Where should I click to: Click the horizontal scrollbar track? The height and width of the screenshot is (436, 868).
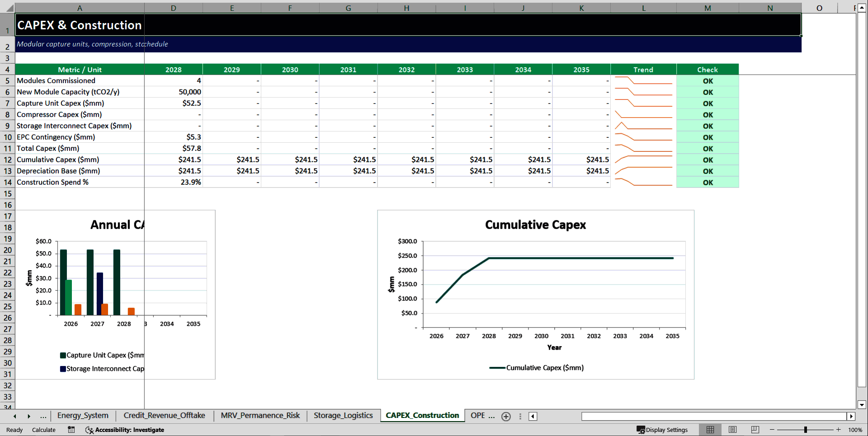(714, 417)
